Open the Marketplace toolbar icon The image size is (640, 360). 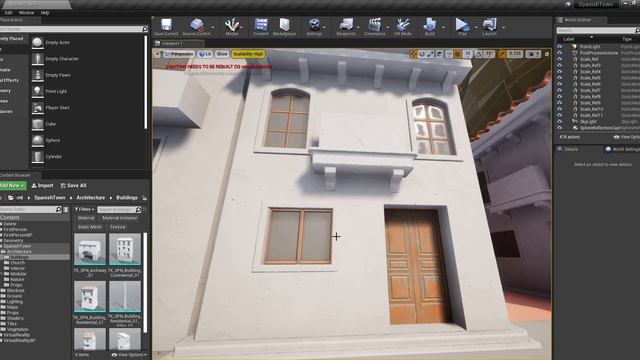pyautogui.click(x=284, y=27)
